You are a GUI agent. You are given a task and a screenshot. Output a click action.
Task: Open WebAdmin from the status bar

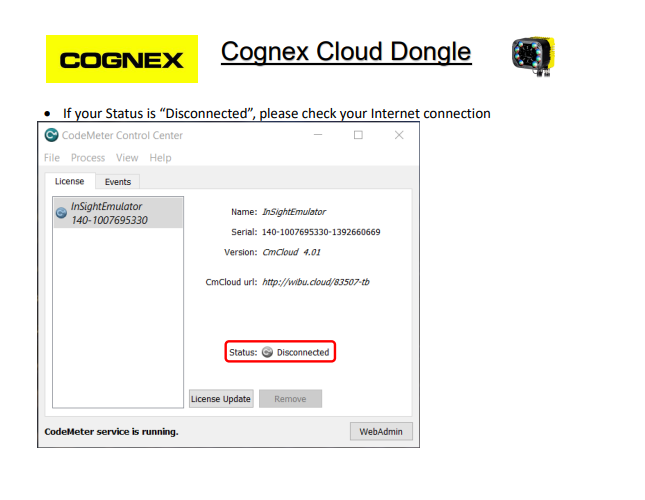coord(380,431)
